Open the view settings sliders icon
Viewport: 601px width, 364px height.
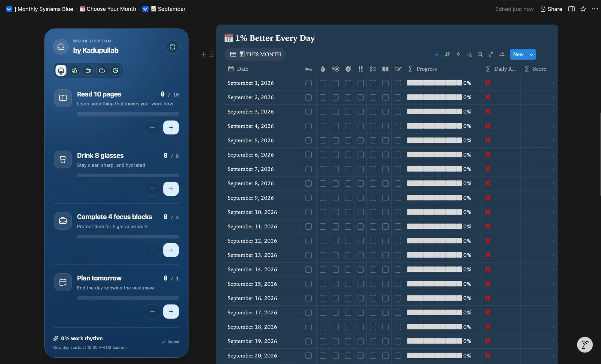point(502,54)
